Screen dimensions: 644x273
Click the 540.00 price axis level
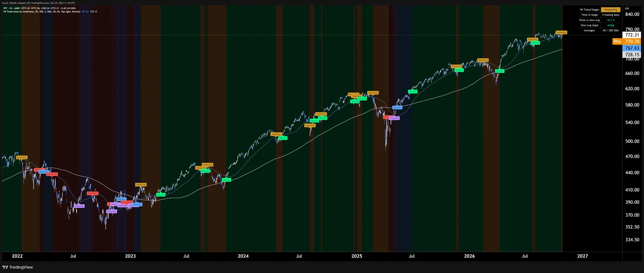(x=632, y=122)
